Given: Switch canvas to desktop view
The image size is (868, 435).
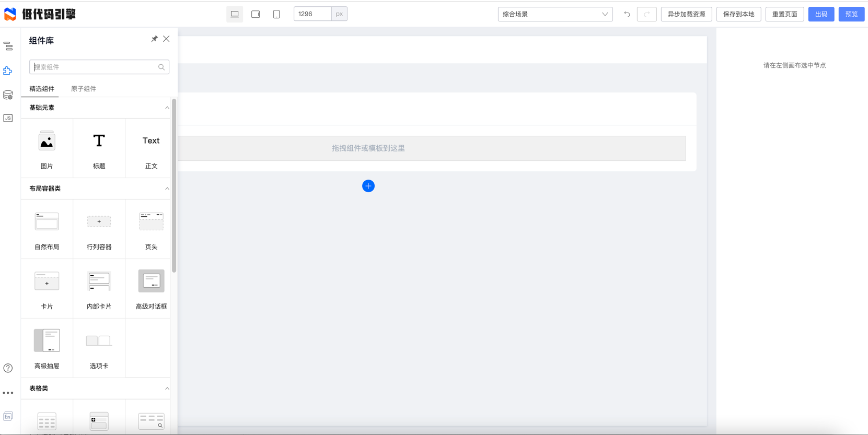Looking at the screenshot, I should pyautogui.click(x=235, y=14).
